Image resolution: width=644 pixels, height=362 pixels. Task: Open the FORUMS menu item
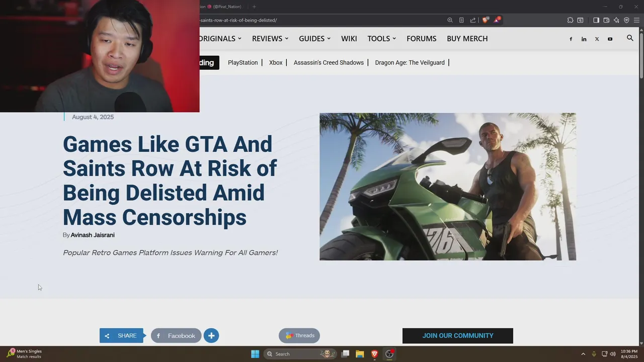[422, 39]
